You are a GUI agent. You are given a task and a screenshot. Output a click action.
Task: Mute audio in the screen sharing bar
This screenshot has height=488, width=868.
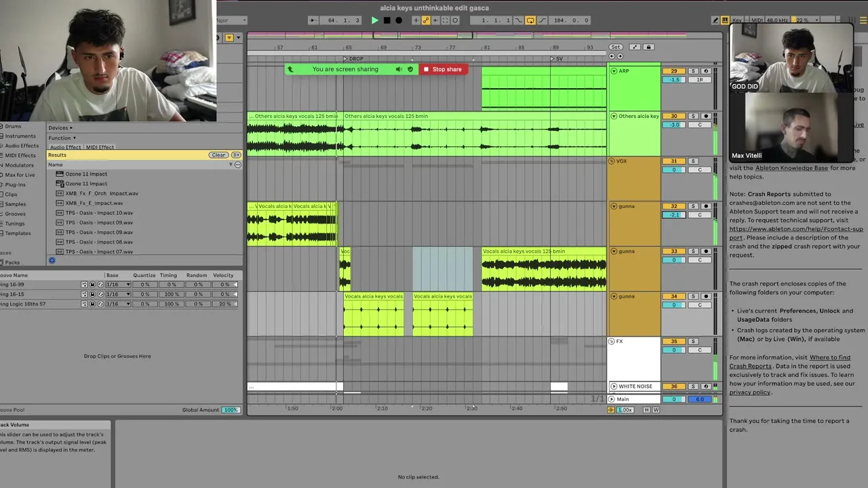point(399,69)
